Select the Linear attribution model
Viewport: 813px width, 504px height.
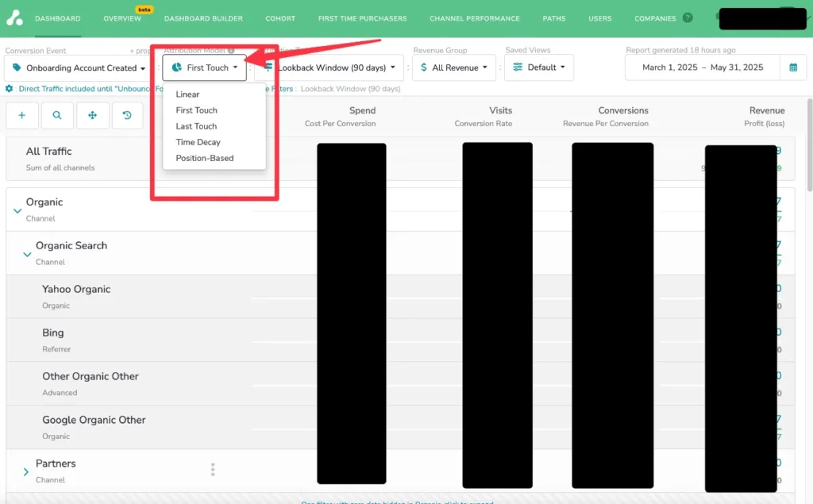coord(188,94)
